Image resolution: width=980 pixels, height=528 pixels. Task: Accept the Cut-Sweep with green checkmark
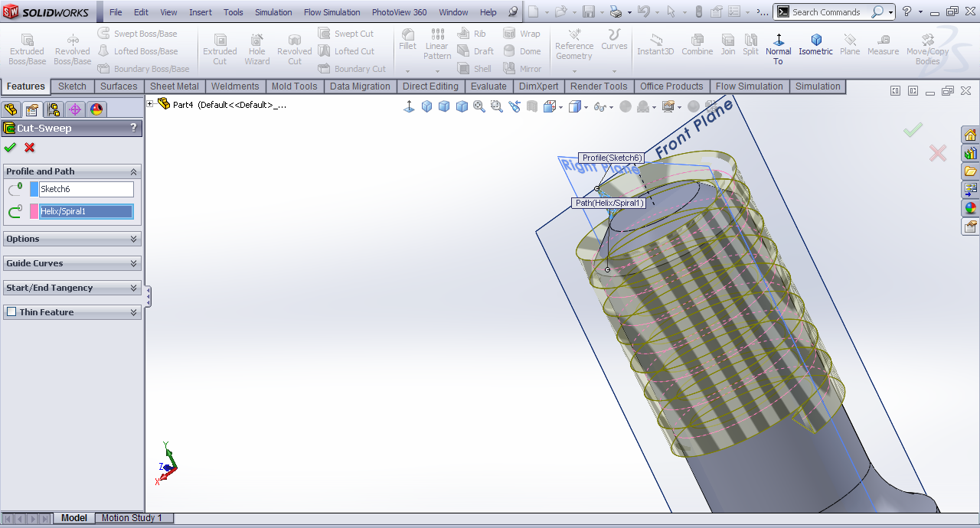pos(10,148)
